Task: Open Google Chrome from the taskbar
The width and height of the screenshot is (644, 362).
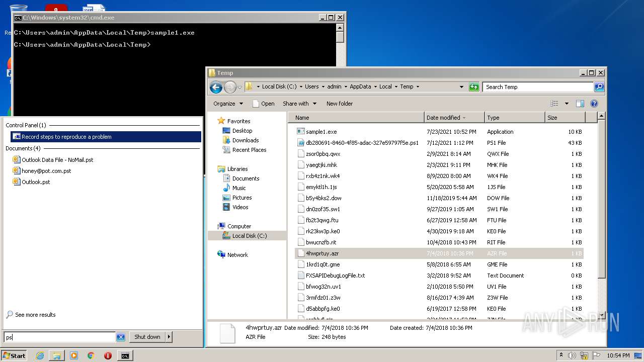Action: coord(91,355)
